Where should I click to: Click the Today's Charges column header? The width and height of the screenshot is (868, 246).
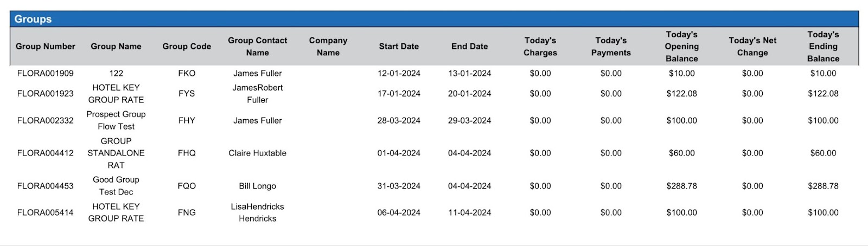[x=540, y=47]
